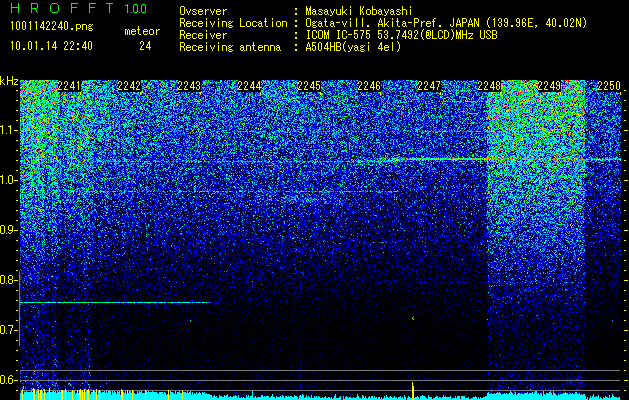Click the 1.1 kHz axis label
This screenshot has width=629, height=400.
click(8, 130)
